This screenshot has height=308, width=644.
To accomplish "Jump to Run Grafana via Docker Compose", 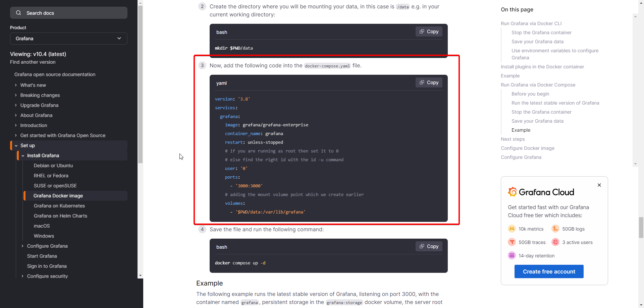I will pyautogui.click(x=538, y=85).
